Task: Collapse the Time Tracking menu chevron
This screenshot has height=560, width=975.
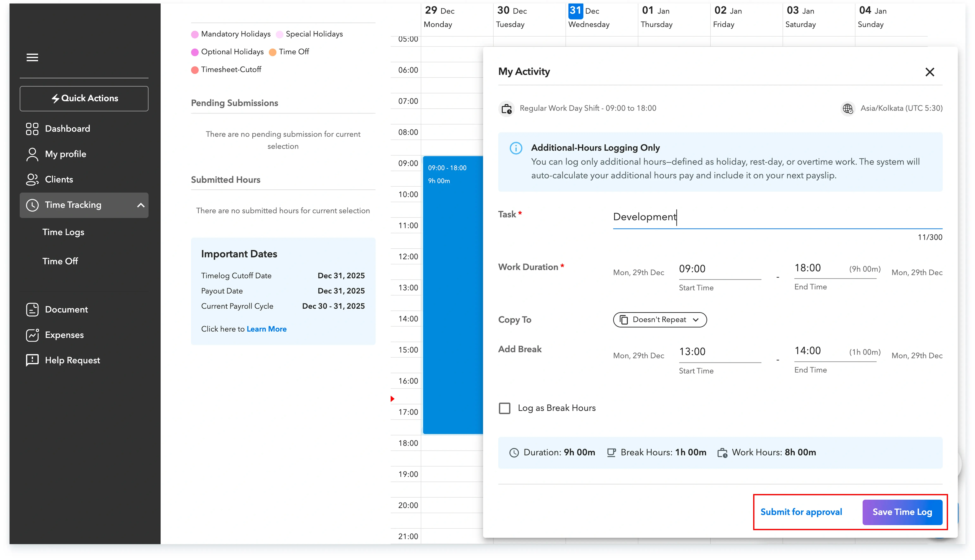Action: [141, 205]
